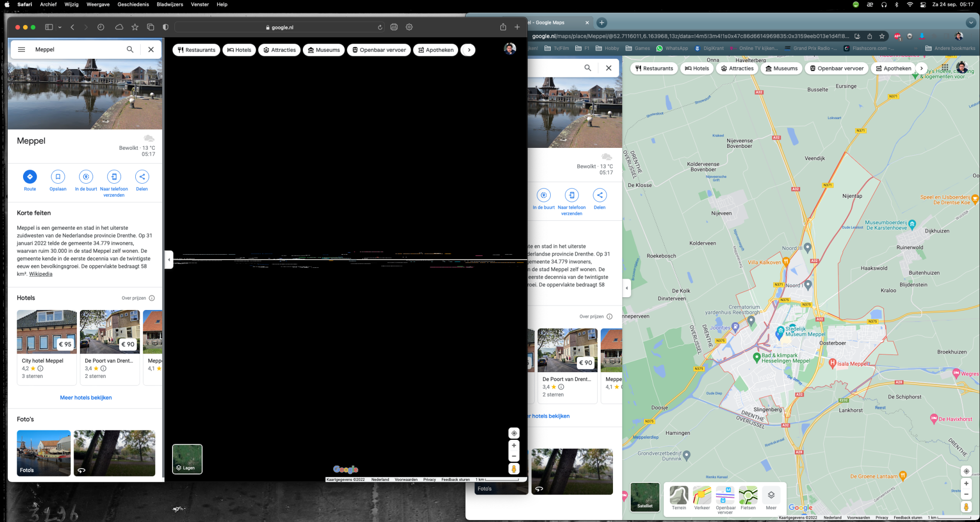This screenshot has width=980, height=522.
Task: Click the Street View pegman in Safari map
Action: (514, 469)
